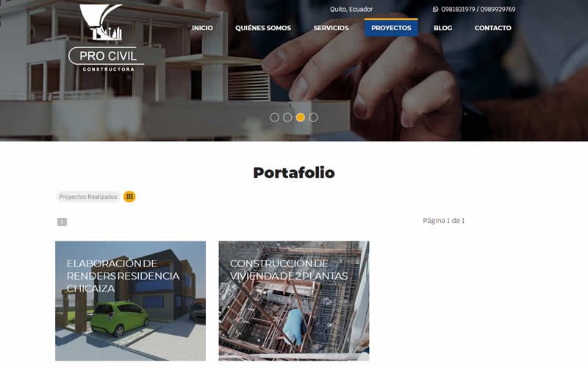Click the phone number 0981831979 / 0989929769

coord(478,9)
